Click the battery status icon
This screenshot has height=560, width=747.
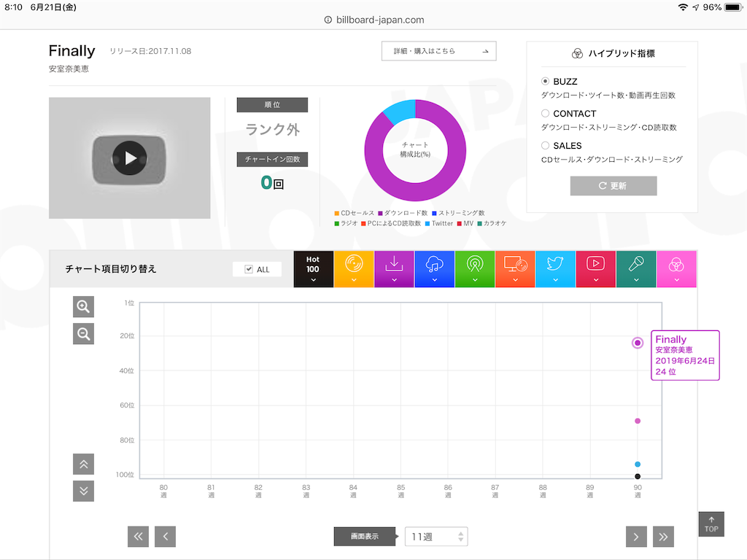733,7
